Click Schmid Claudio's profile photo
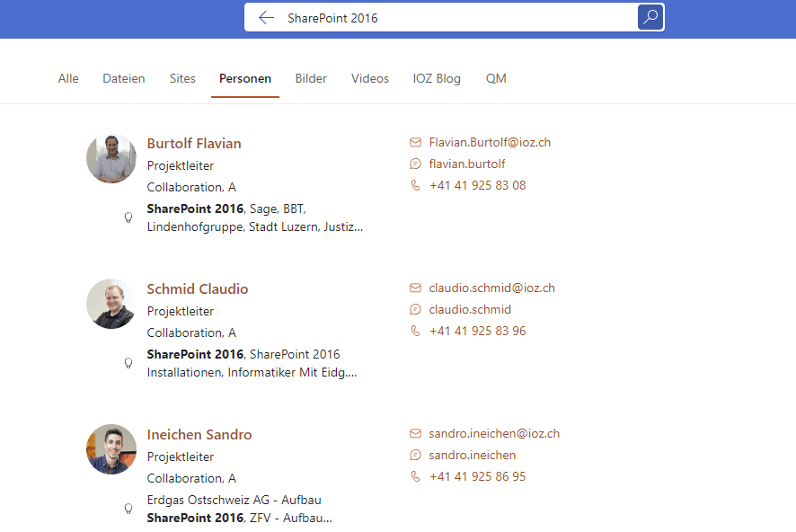This screenshot has width=796, height=532. [x=111, y=304]
